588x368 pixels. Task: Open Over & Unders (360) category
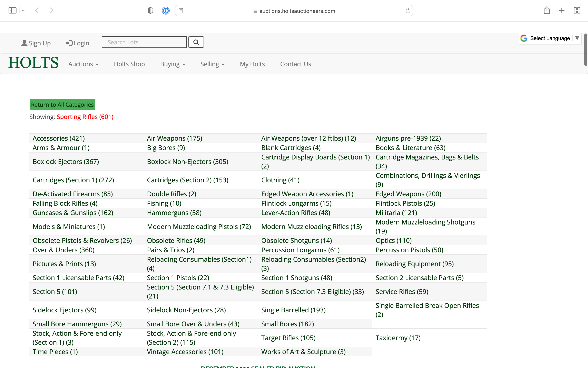point(63,250)
